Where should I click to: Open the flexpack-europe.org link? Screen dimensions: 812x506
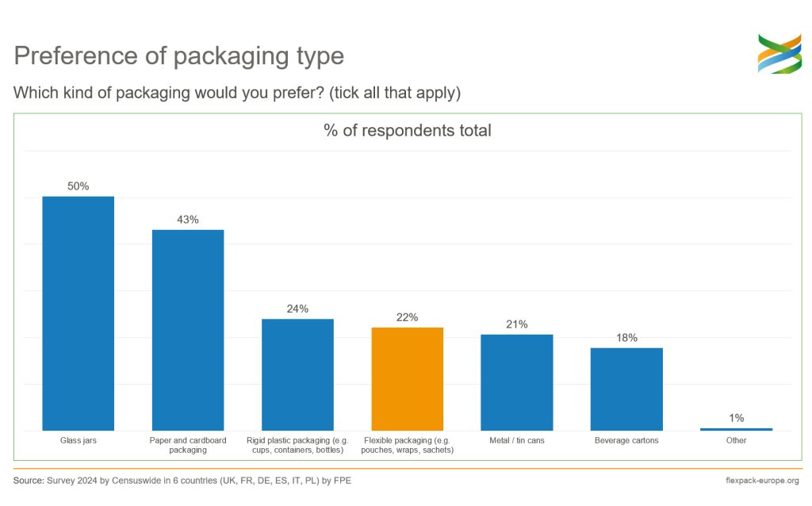point(762,481)
